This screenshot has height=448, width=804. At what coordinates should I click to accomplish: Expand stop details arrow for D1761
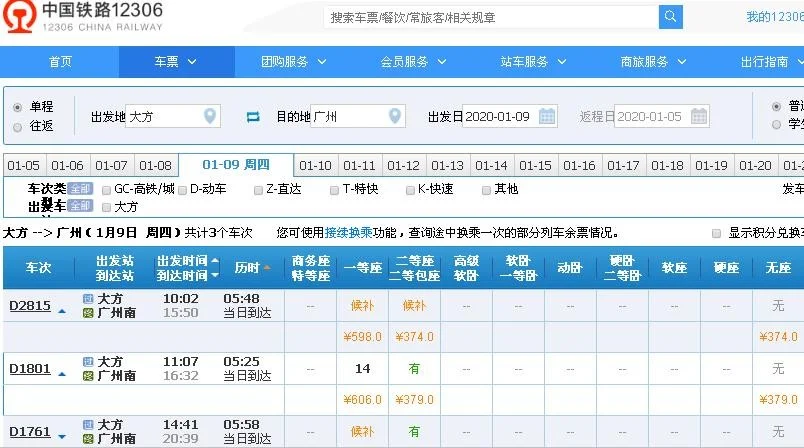(x=62, y=437)
